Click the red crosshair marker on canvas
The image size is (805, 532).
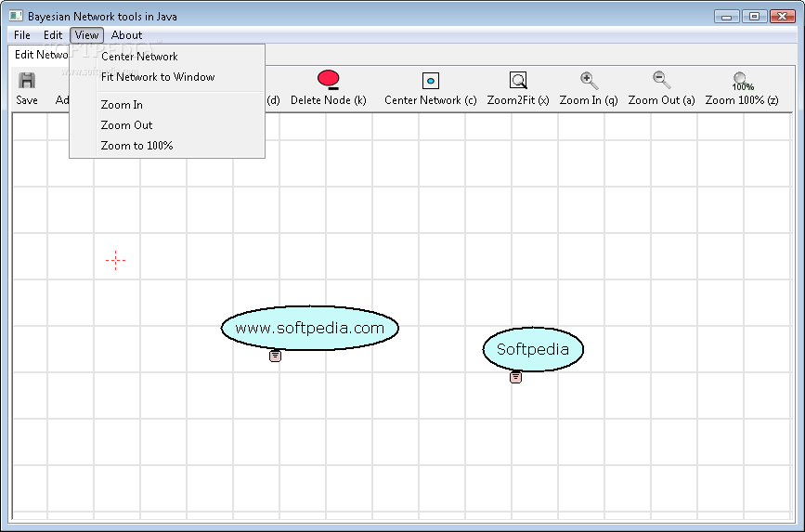pyautogui.click(x=115, y=260)
